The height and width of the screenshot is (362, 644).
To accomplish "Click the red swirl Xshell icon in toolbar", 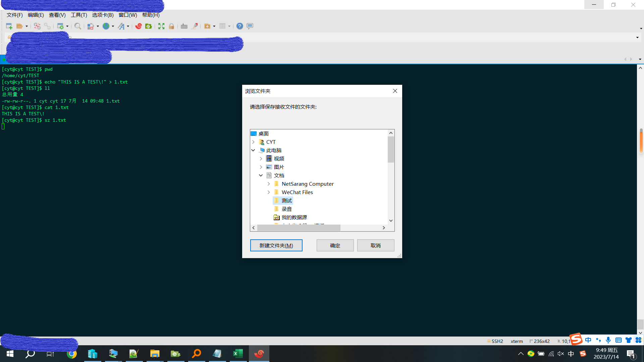I will [x=139, y=26].
